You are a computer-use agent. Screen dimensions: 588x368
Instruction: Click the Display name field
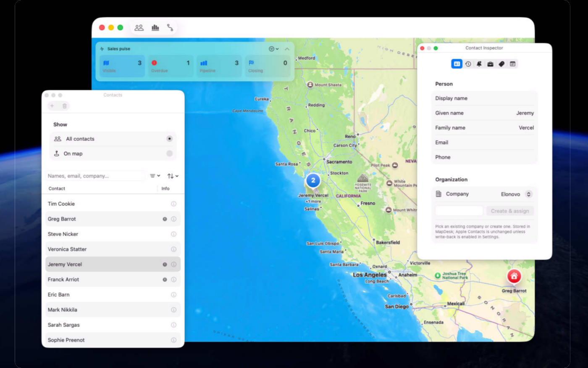point(484,98)
